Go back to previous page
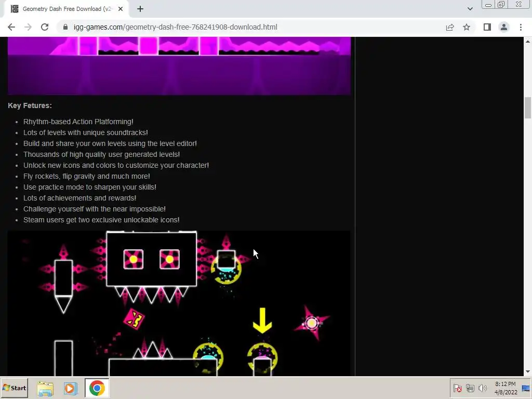 click(11, 27)
